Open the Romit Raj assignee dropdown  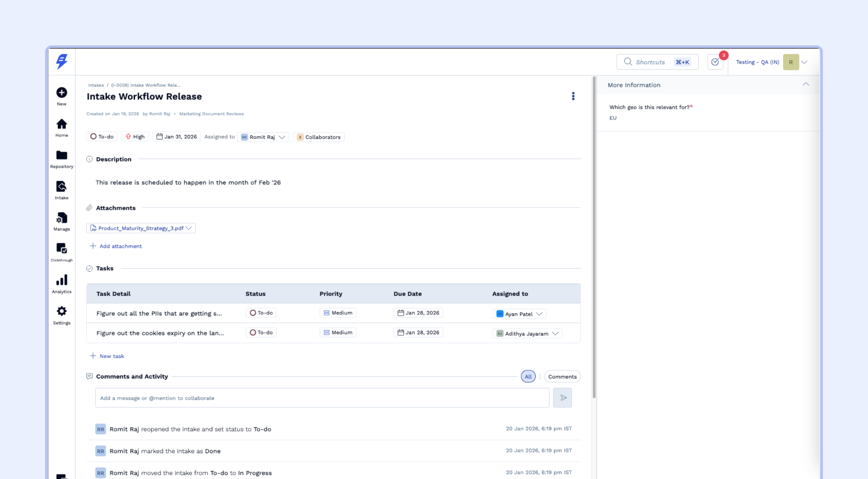263,137
